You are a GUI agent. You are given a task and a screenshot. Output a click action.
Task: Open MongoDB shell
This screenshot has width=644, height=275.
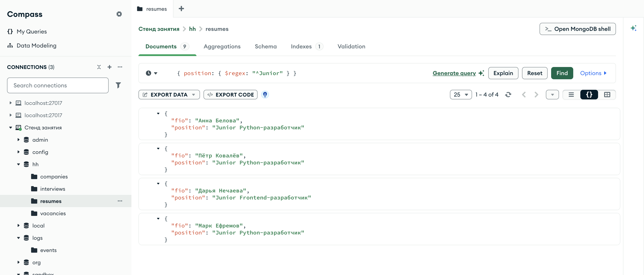point(577,29)
